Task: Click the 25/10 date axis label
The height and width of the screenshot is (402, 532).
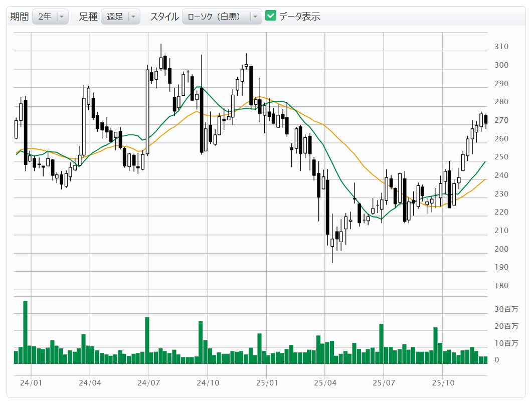Action: (442, 382)
